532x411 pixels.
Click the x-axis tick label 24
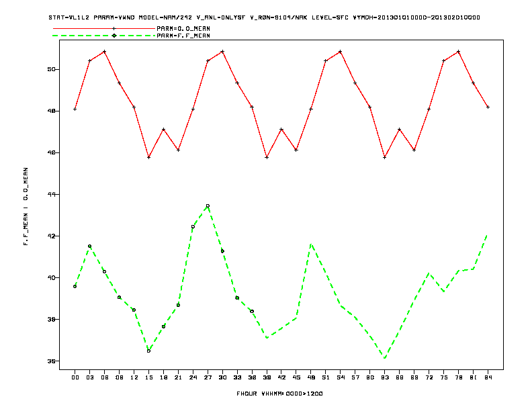[193, 377]
